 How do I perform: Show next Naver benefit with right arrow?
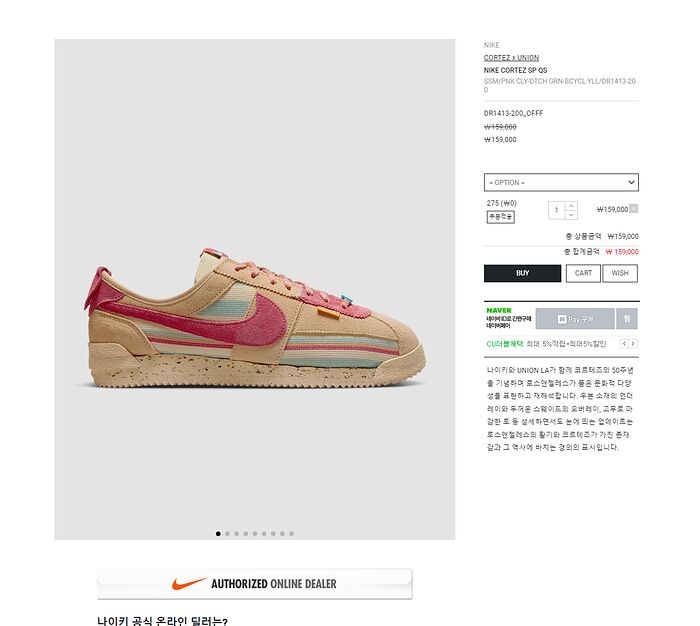click(x=633, y=343)
